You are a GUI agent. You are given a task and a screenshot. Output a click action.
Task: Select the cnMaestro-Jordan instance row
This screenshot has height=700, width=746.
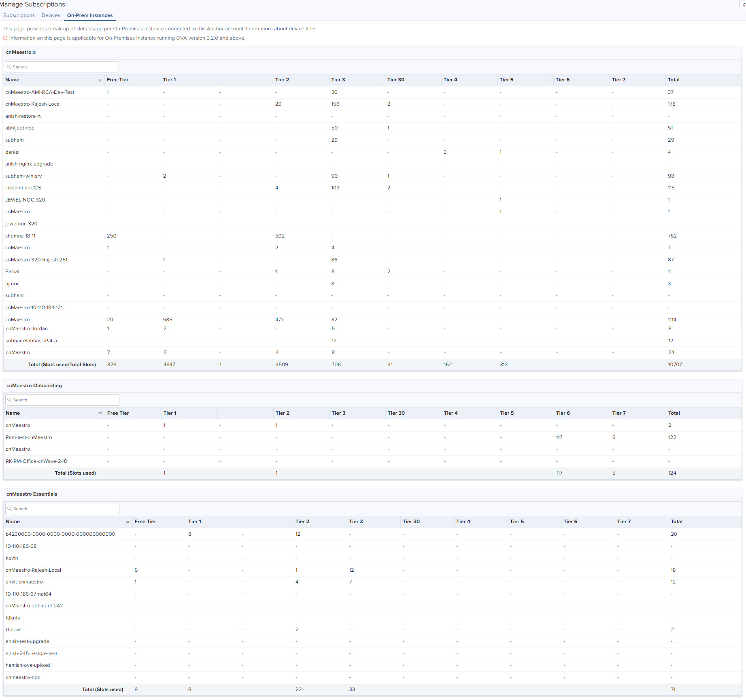click(372, 329)
